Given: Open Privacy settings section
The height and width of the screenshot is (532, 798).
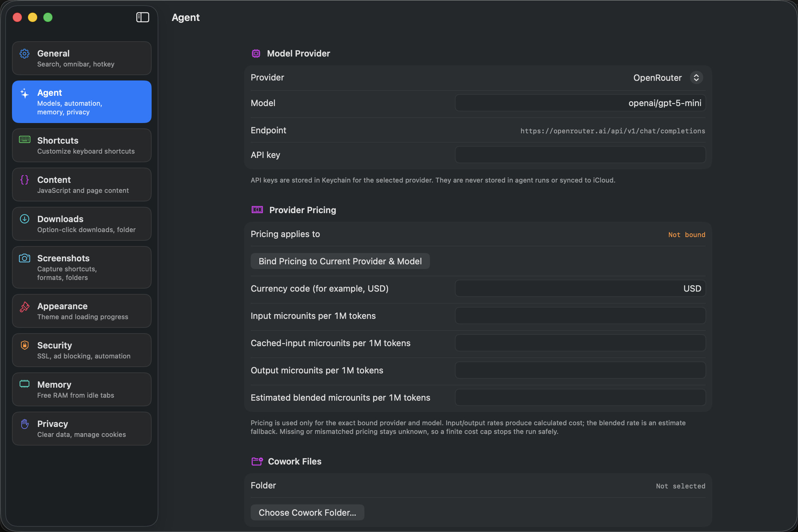Looking at the screenshot, I should point(82,429).
